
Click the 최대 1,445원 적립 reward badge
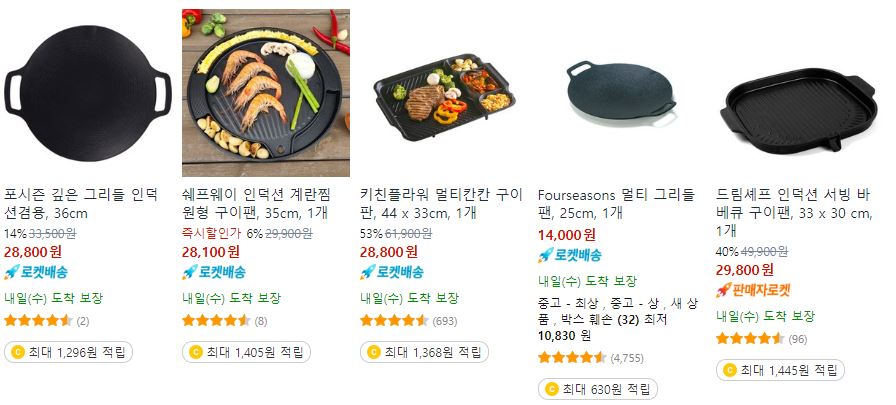coord(780,370)
